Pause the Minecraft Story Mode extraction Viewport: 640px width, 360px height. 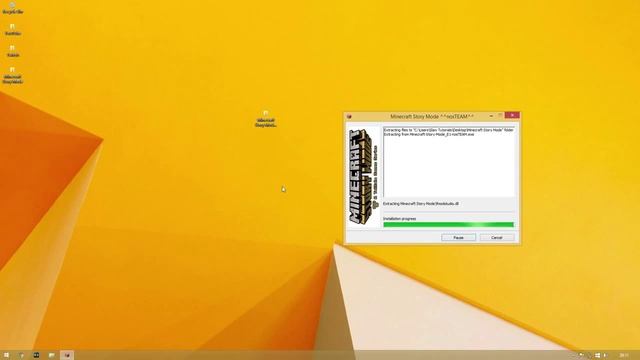(458, 238)
